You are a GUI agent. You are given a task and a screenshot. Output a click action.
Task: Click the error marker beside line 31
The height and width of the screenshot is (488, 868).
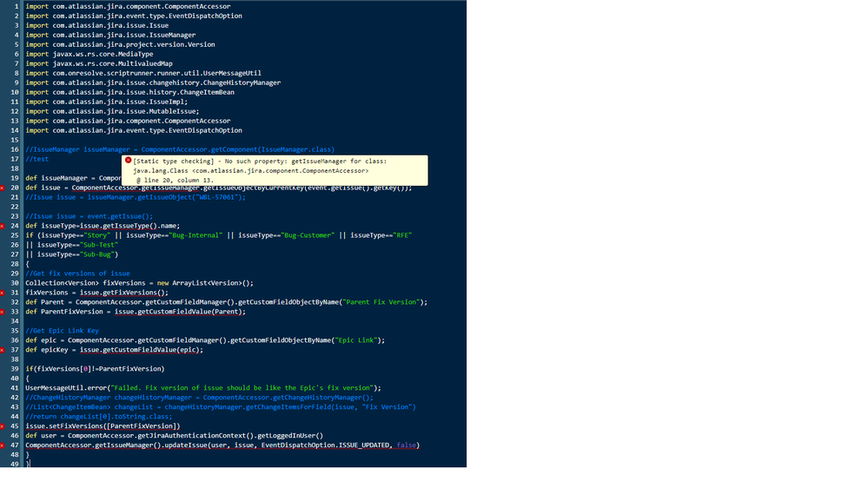click(x=3, y=293)
